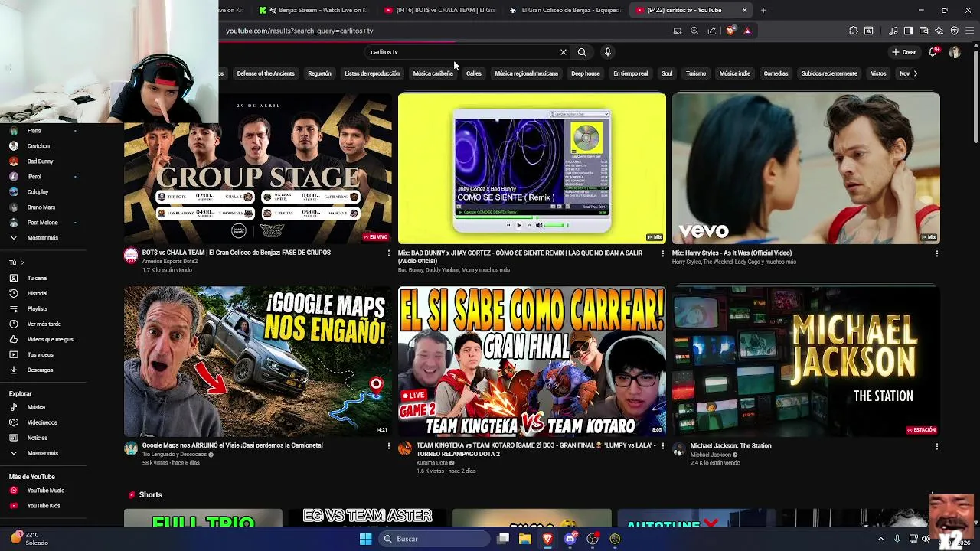
Task: Open the browser main hamburger menu
Action: pos(969,31)
